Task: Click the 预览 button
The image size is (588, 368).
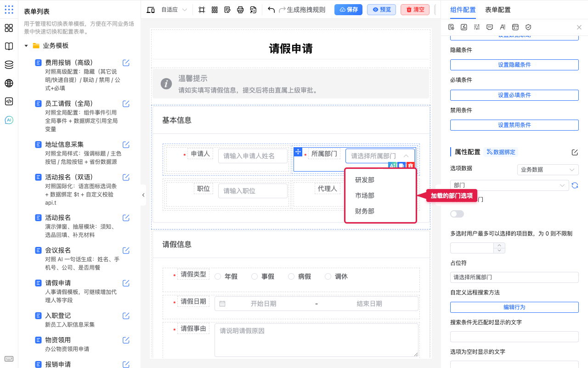Action: [x=381, y=10]
